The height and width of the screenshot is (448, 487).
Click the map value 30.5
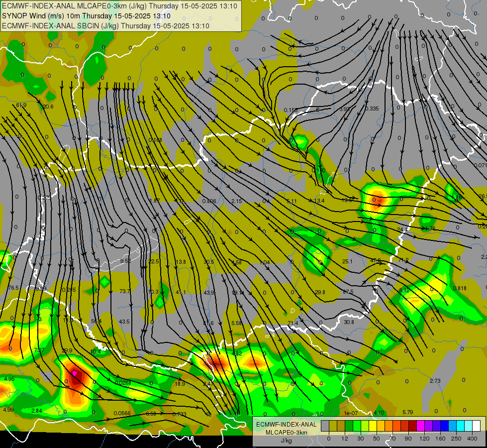209,262
